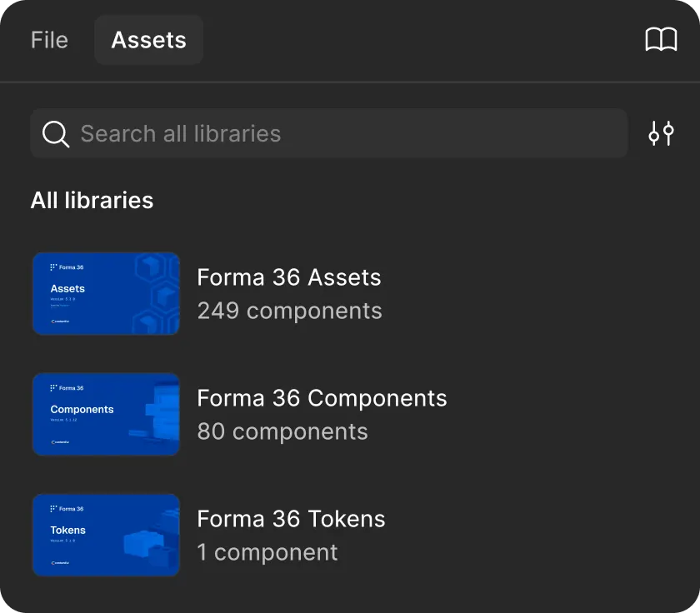700x613 pixels.
Task: Select the Assets tab
Action: (x=148, y=39)
